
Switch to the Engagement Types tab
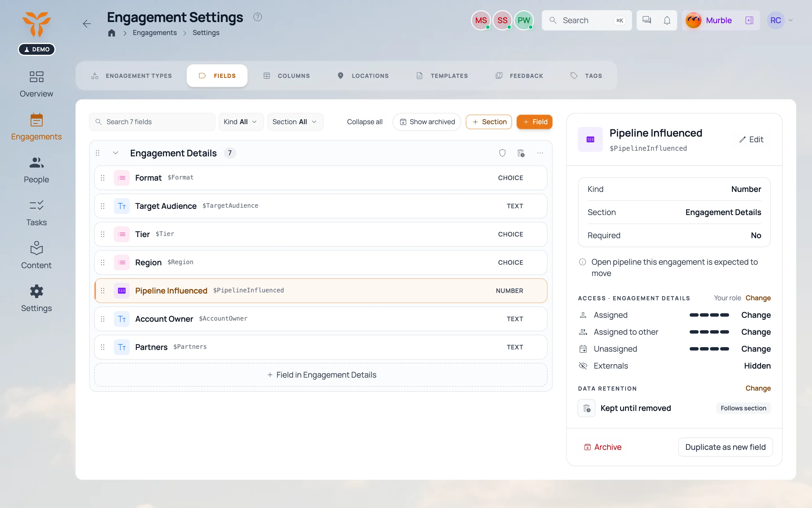pos(132,76)
